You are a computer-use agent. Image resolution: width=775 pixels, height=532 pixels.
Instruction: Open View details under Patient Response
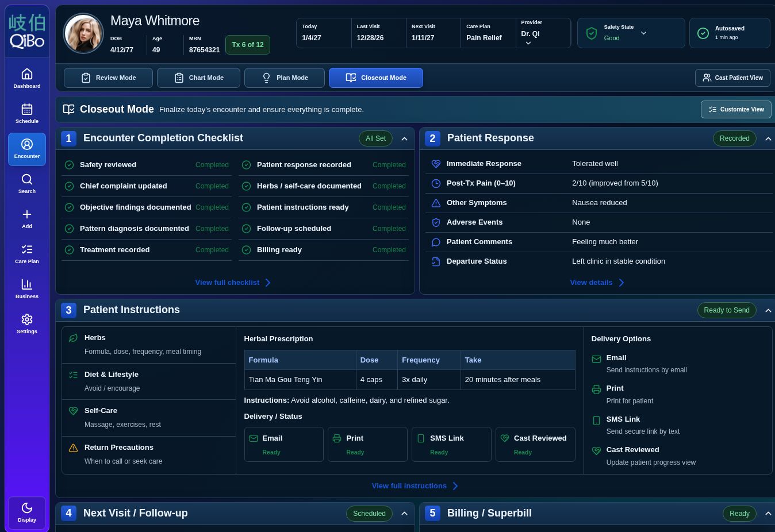[x=597, y=283]
